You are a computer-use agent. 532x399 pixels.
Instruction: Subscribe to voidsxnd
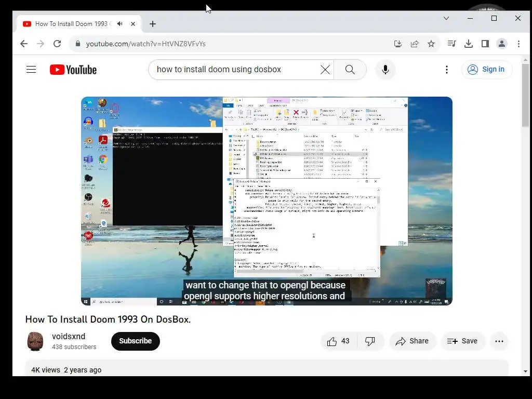pos(136,341)
